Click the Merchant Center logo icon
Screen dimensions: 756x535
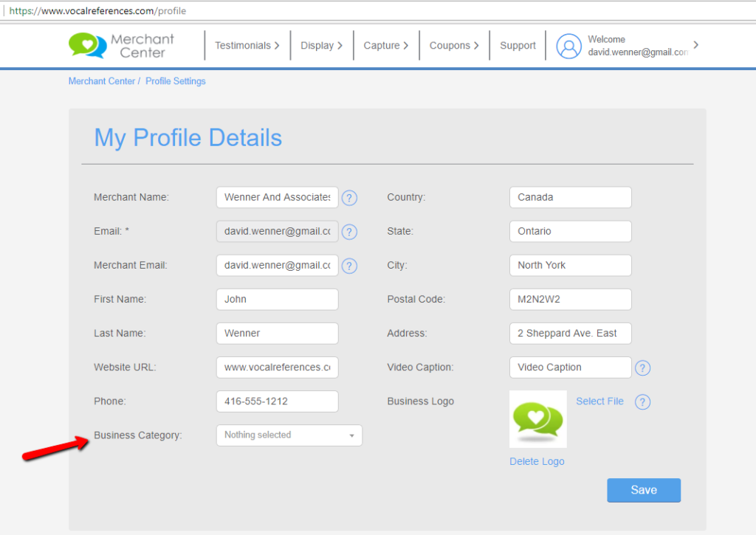(x=88, y=45)
